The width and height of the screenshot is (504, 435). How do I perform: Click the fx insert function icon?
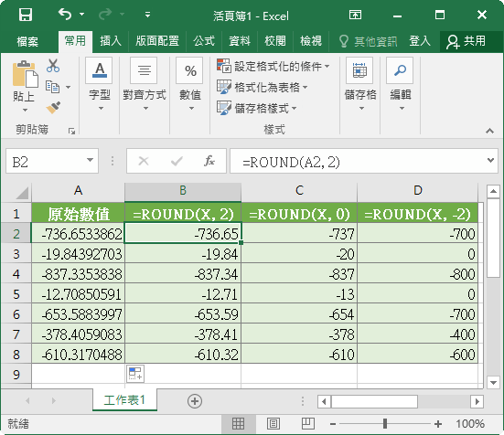tap(209, 161)
